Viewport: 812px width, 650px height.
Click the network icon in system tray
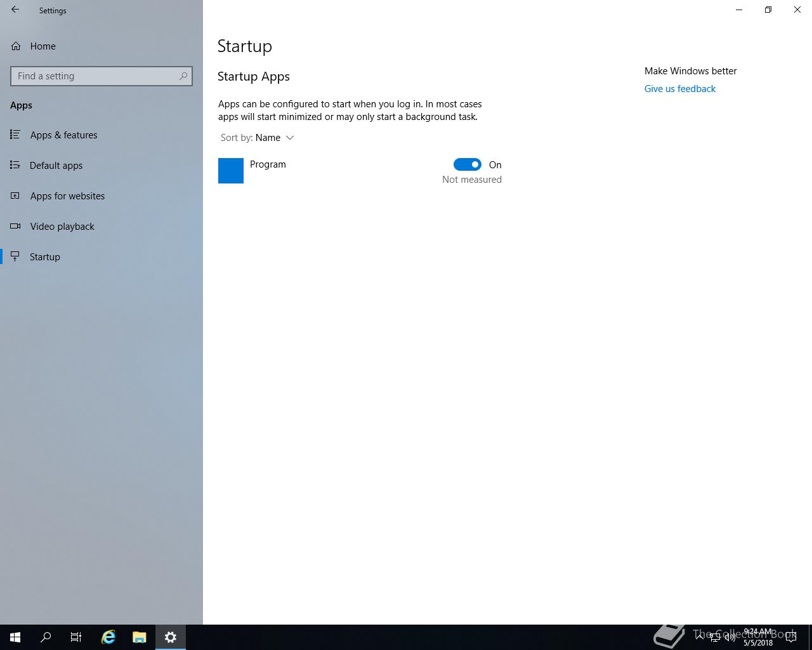tap(715, 637)
